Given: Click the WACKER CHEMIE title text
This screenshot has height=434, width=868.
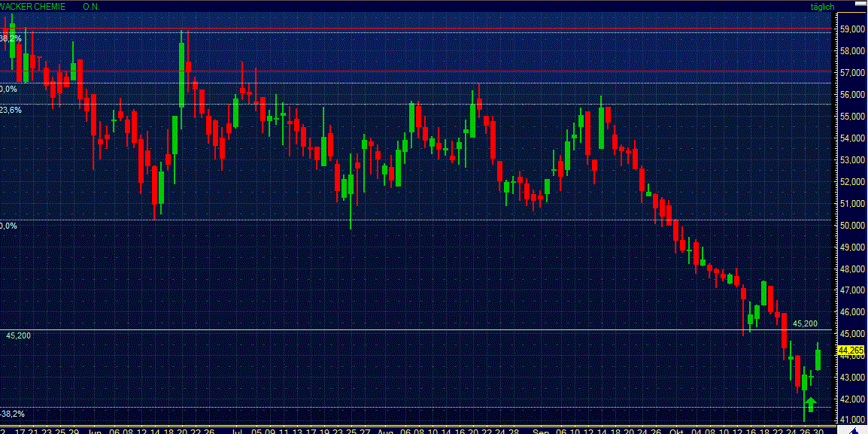Looking at the screenshot, I should [34, 7].
